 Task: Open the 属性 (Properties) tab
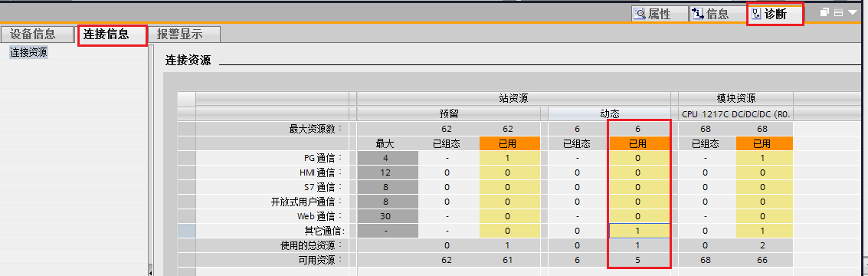[x=660, y=14]
